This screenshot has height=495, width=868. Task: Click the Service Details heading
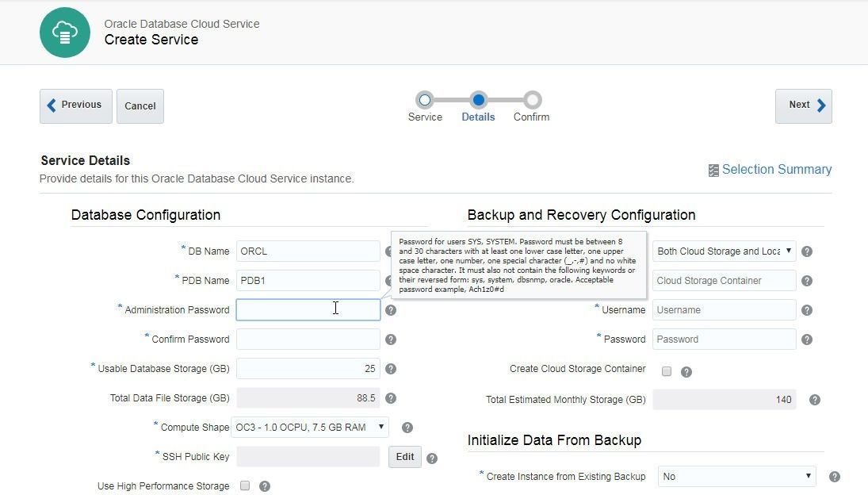[86, 160]
